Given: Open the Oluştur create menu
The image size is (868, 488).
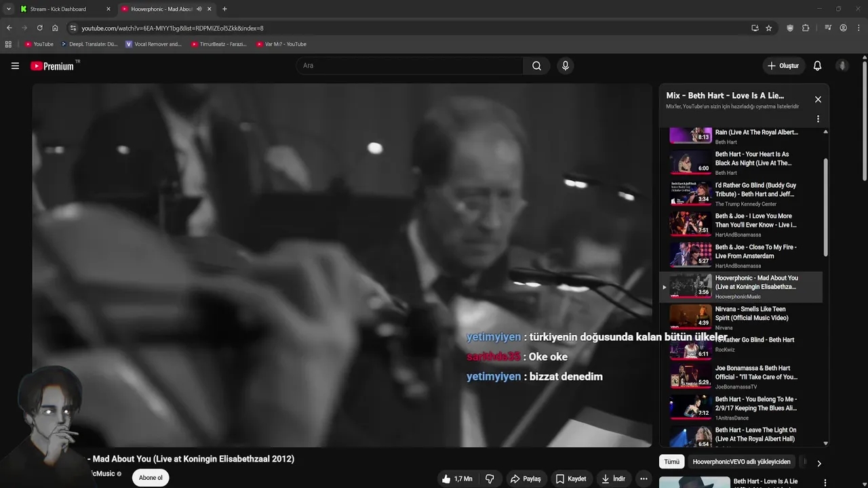Looking at the screenshot, I should (x=783, y=66).
